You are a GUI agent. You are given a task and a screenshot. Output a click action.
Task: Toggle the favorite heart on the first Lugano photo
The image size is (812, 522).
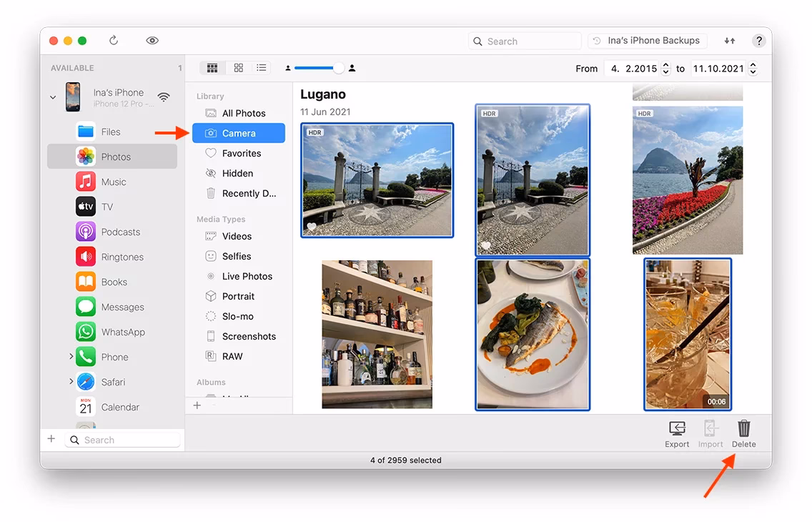(x=312, y=226)
